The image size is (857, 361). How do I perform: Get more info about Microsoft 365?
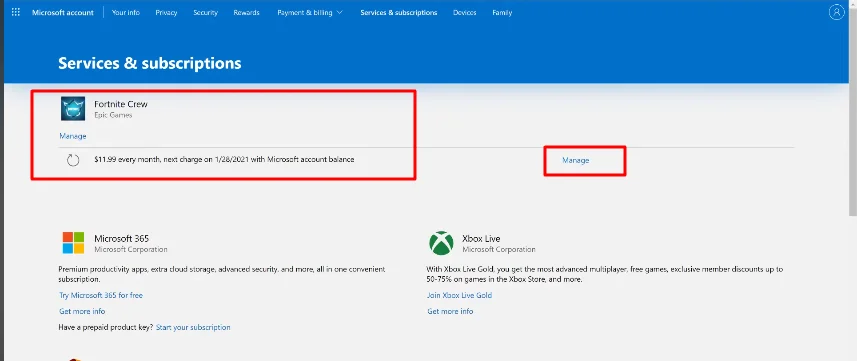82,311
